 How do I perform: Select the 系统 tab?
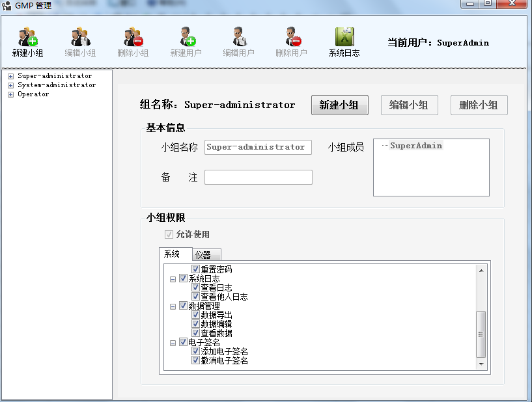click(173, 254)
